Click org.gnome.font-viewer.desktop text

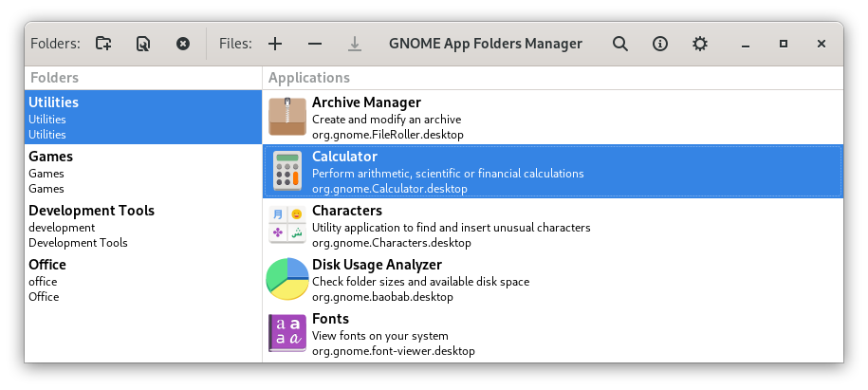click(394, 351)
